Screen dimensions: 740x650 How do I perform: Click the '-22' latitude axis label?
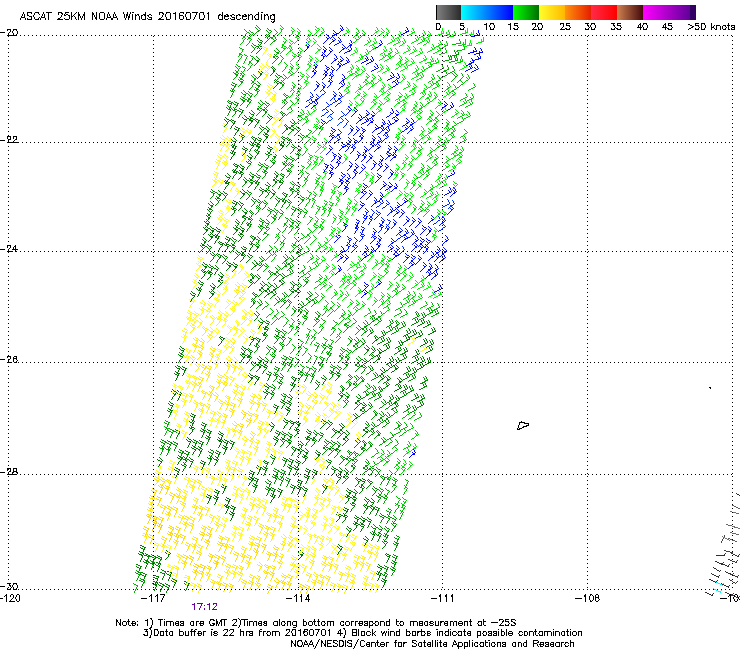coord(9,140)
